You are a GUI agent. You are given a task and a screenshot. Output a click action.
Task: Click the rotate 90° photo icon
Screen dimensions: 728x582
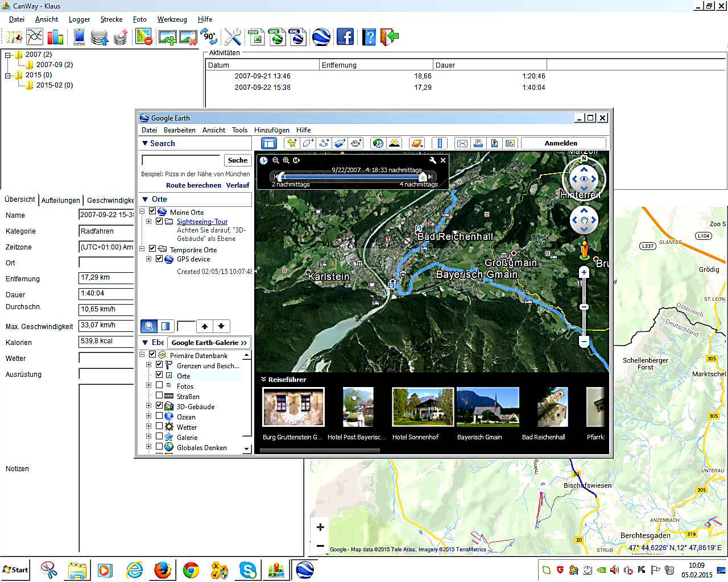click(210, 38)
